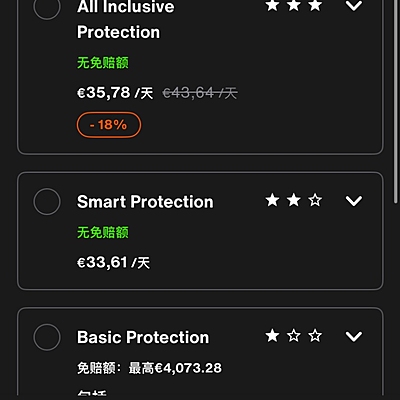The image size is (400, 400).
Task: Expand All Inclusive Protection details chevron
Action: tap(354, 5)
